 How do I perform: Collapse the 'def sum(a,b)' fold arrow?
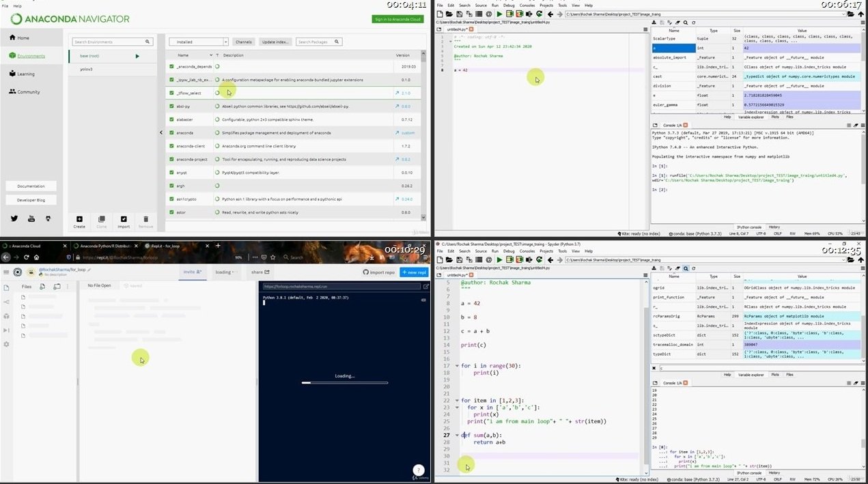pos(457,435)
